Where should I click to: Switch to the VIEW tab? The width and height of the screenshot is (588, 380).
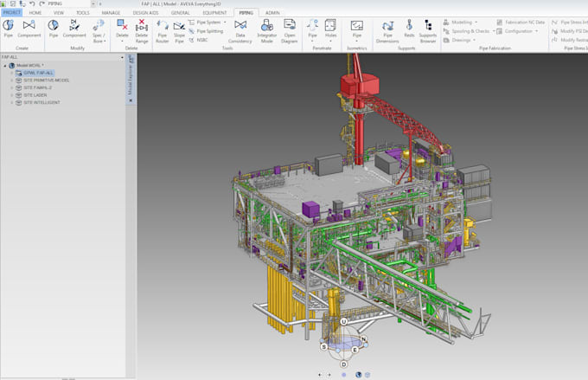pyautogui.click(x=59, y=12)
